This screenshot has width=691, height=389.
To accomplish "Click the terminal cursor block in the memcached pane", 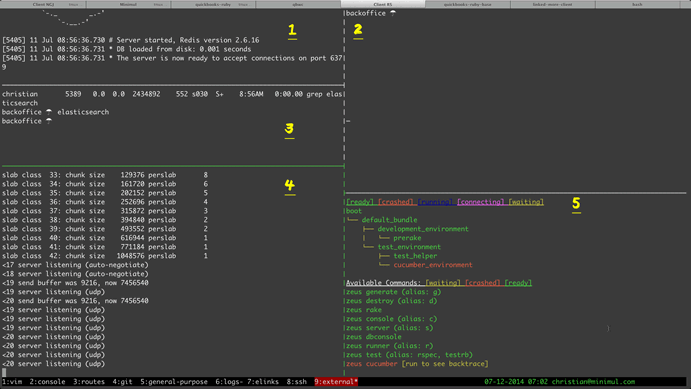I will (x=4, y=373).
